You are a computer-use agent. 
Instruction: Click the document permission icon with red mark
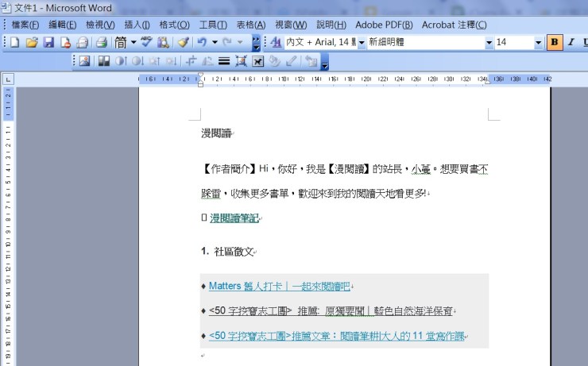[66, 42]
